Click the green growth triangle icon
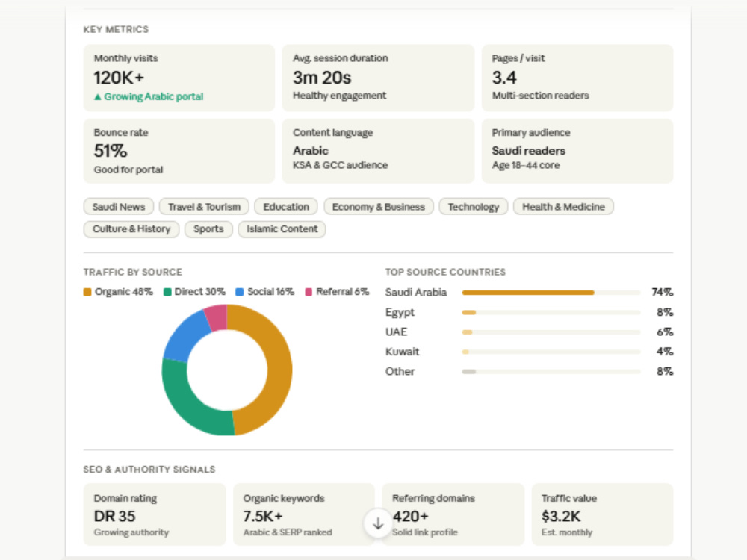Screen dimensions: 747x560 (98, 96)
